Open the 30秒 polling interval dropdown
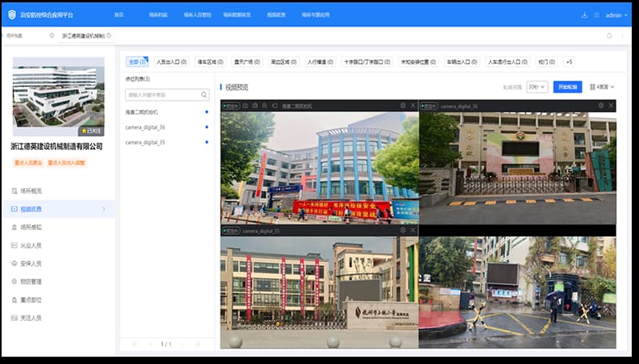 pos(537,87)
